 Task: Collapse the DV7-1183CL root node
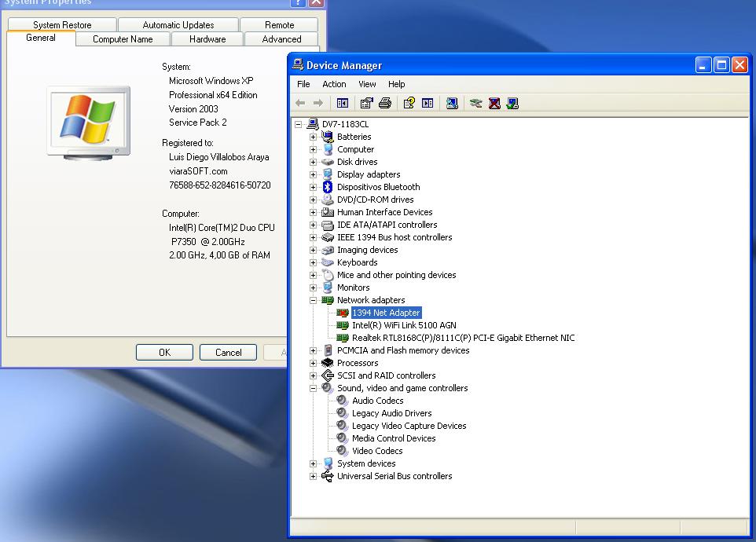point(299,124)
